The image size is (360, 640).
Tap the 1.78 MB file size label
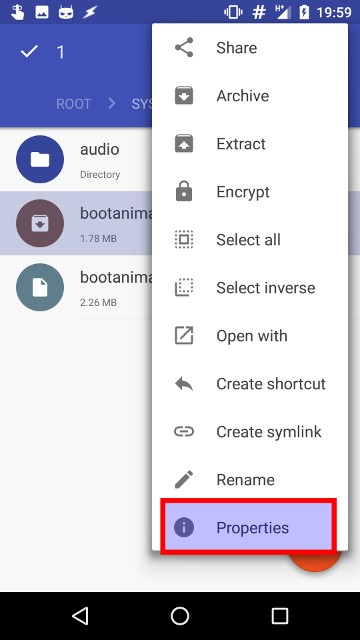coord(98,238)
